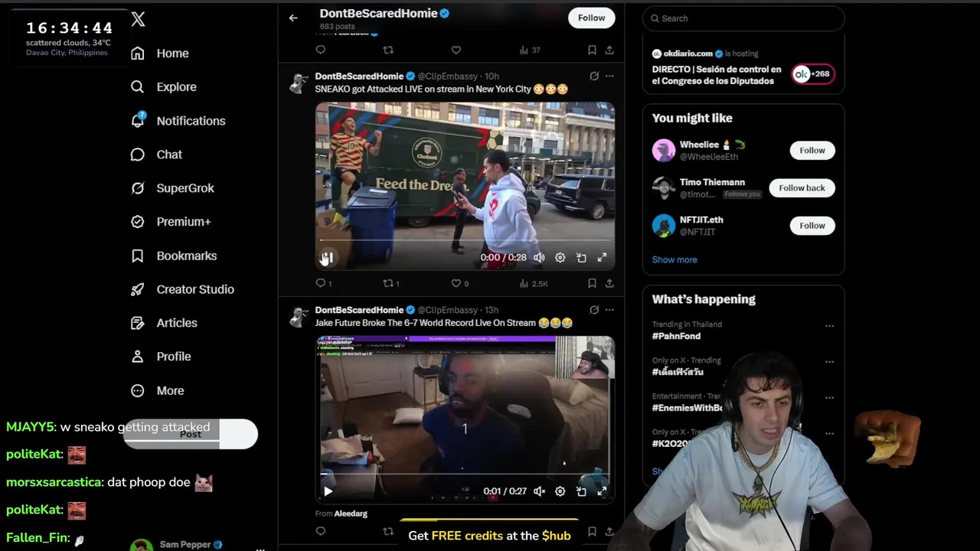Screen dimensions: 980x551
Task: Click the Post compose button
Action: (191, 434)
